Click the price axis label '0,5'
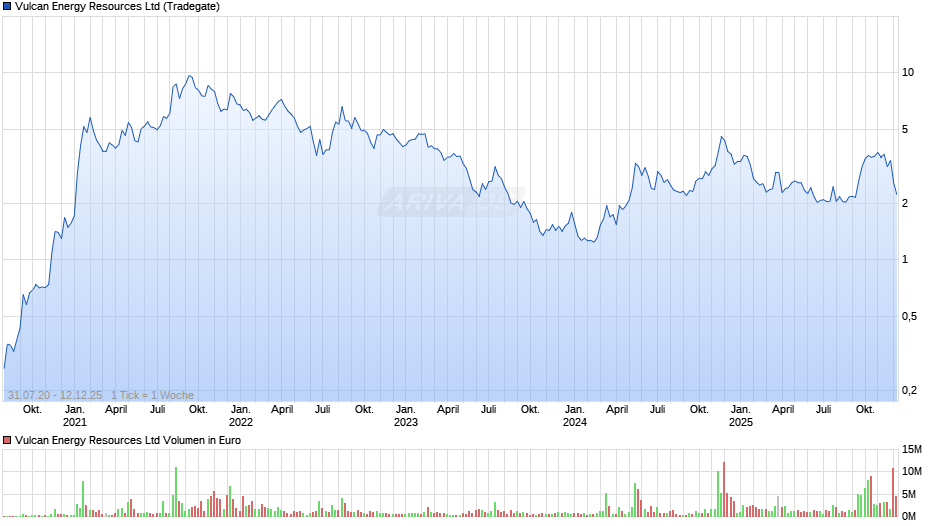940x526 pixels. 909,316
